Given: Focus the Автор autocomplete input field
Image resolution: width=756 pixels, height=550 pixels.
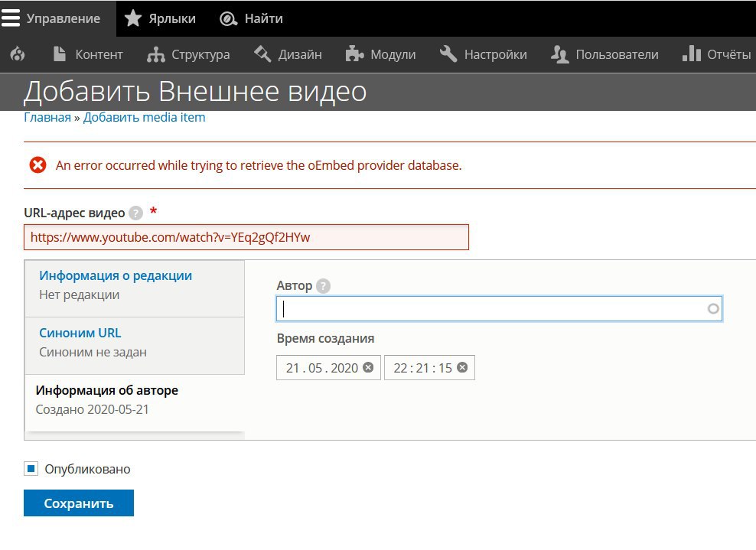Looking at the screenshot, I should (x=499, y=309).
